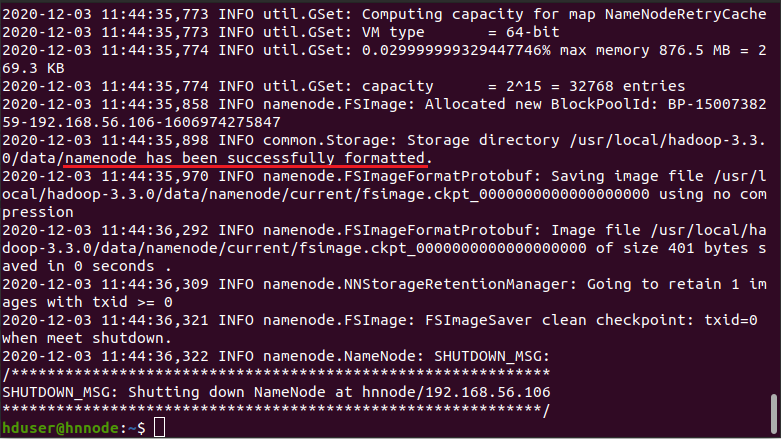The image size is (781, 439).
Task: Click the vertical scrollbar thumb
Action: 773,412
